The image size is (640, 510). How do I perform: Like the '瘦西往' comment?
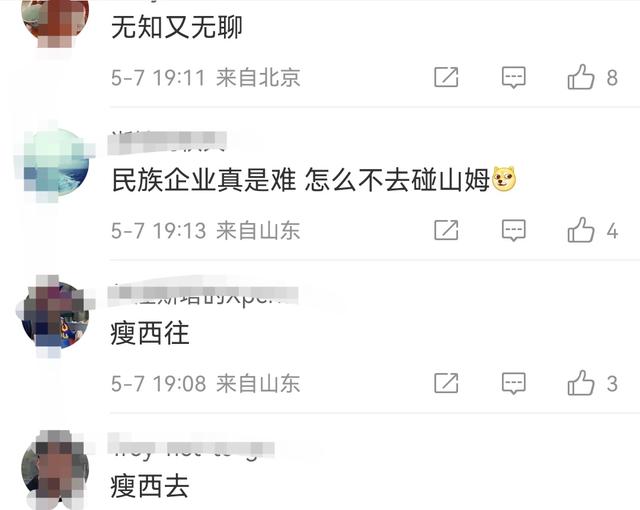pyautogui.click(x=581, y=383)
